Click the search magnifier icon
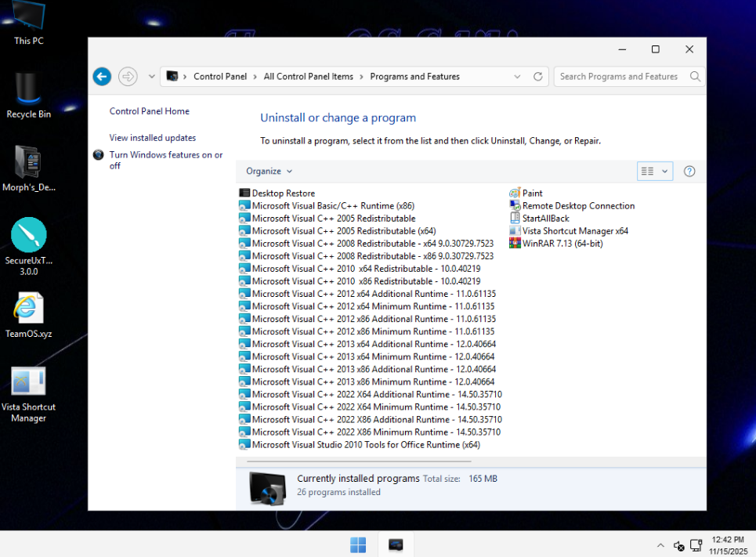This screenshot has height=557, width=756. coord(695,76)
